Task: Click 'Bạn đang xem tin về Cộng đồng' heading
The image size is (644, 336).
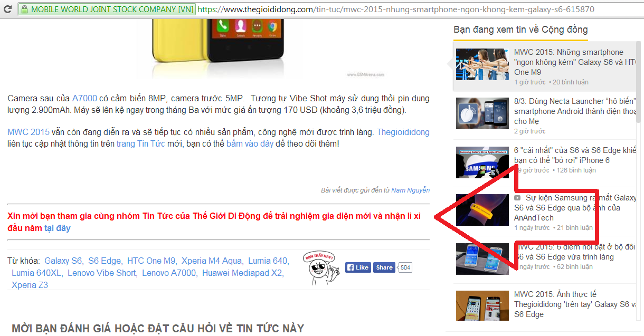Action: coord(520,30)
